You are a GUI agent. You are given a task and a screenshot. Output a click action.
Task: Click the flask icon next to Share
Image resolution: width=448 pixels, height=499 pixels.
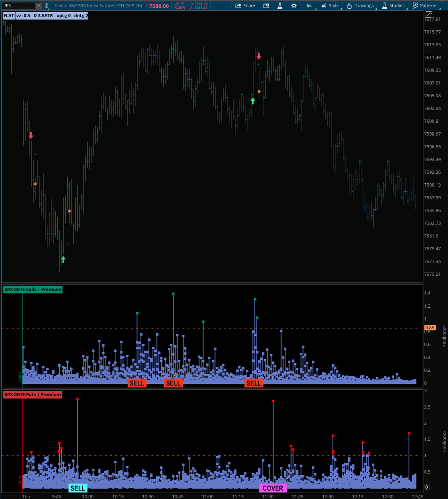coord(280,6)
